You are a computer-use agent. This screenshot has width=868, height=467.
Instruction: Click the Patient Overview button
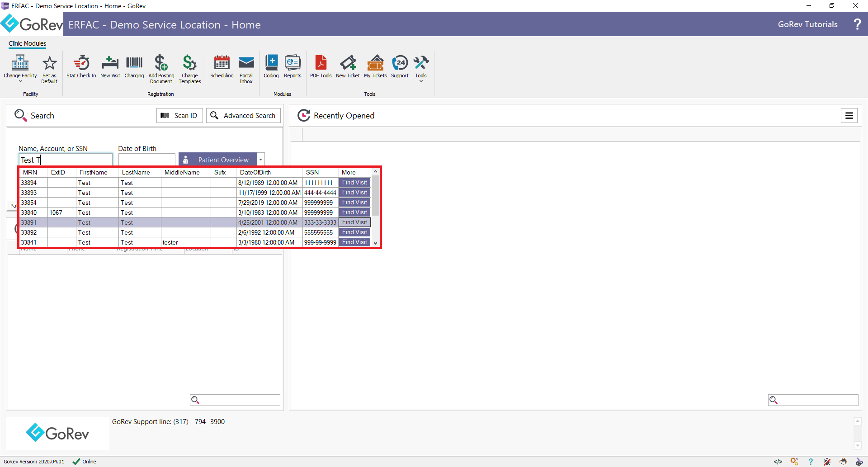coord(218,160)
